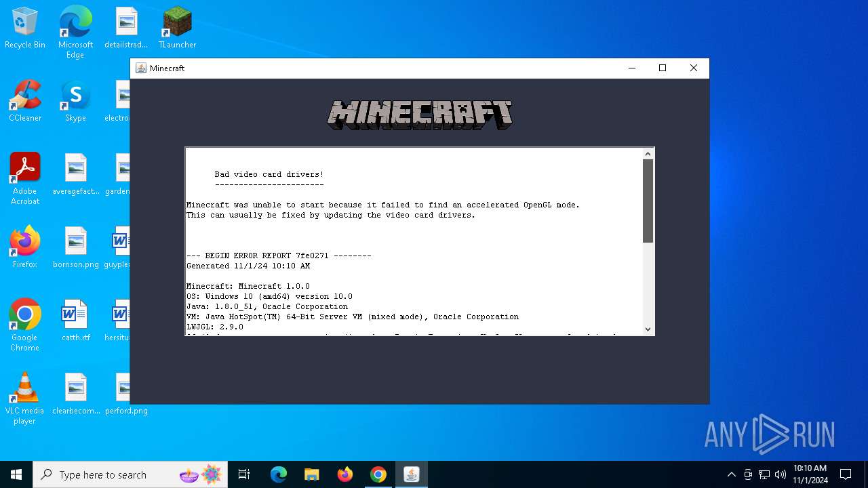Click the 'Generated 11/1/24 10:10 AM' line

pyautogui.click(x=248, y=266)
